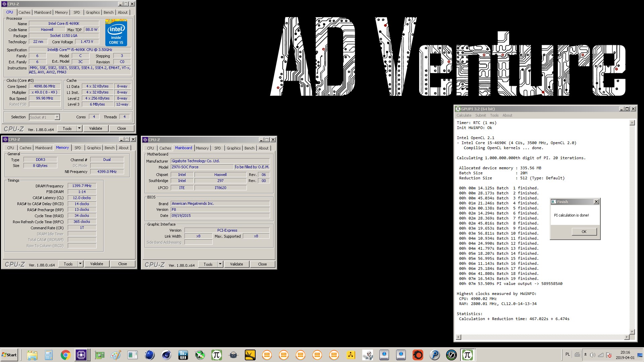Open the GPUPI window title icon menu
This screenshot has height=362, width=644.
pyautogui.click(x=458, y=109)
